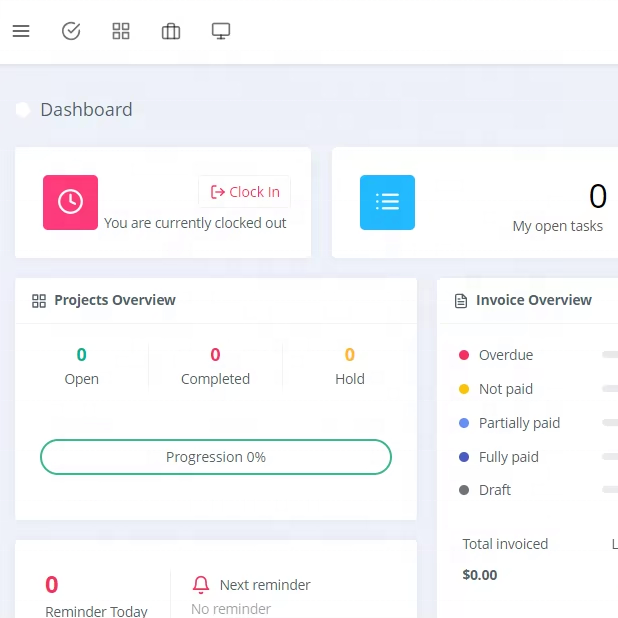Select the Partially paid invoice status
Image resolution: width=618 pixels, height=618 pixels.
click(x=518, y=423)
